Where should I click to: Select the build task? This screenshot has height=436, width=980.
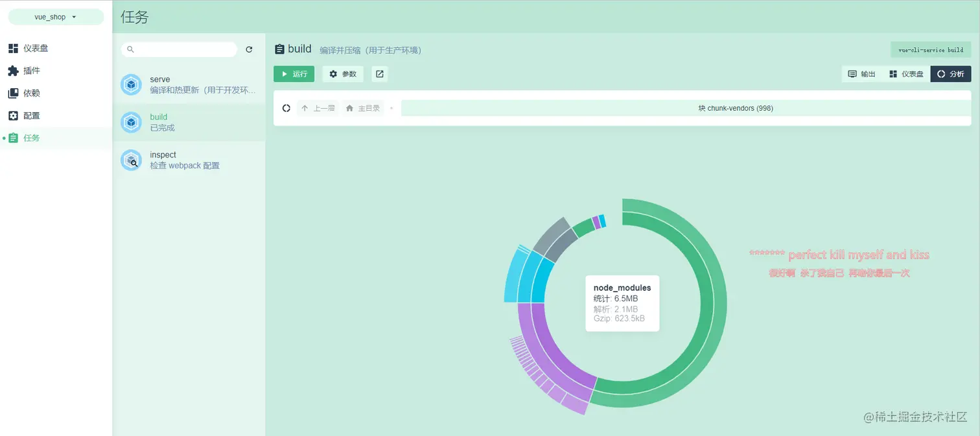[x=189, y=122]
